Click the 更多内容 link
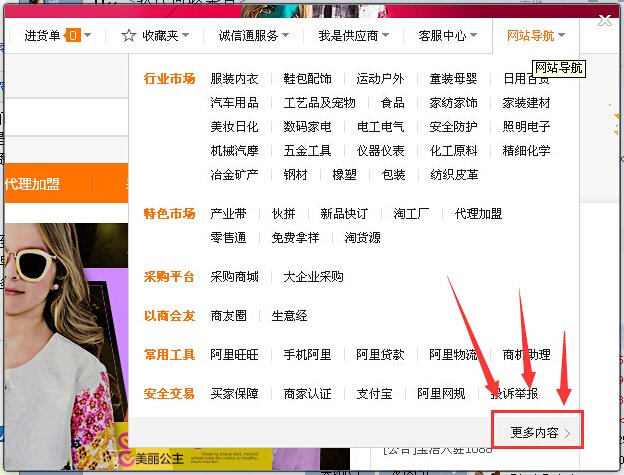This screenshot has width=624, height=475. coord(534,432)
